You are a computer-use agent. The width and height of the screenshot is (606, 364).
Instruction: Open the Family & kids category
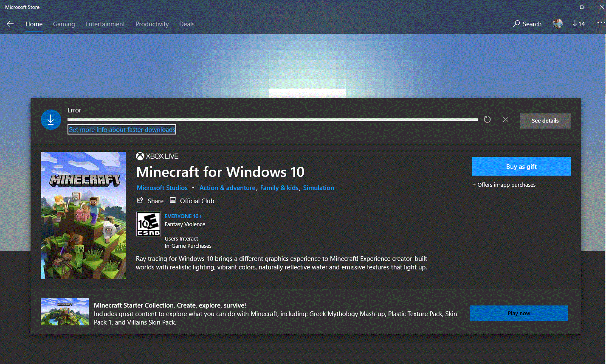[x=279, y=188]
